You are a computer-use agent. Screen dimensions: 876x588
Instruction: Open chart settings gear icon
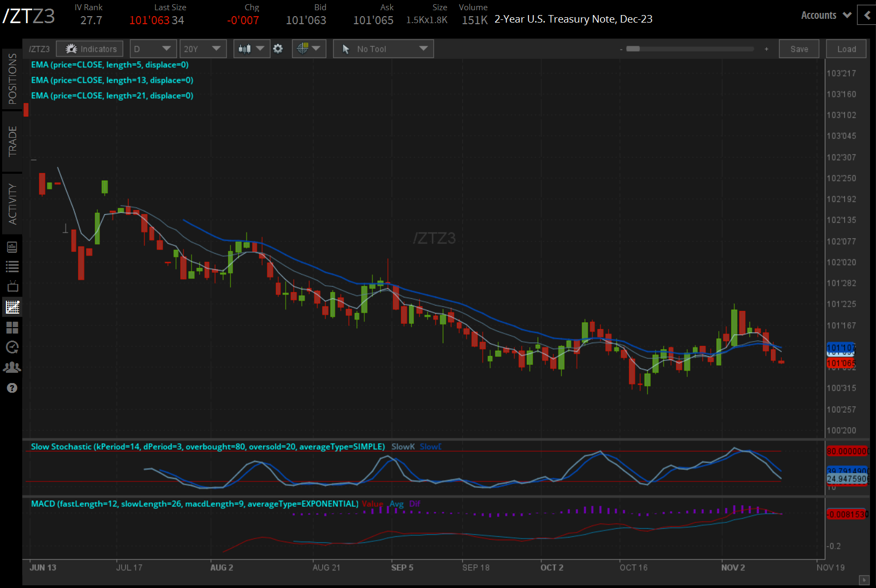point(278,49)
